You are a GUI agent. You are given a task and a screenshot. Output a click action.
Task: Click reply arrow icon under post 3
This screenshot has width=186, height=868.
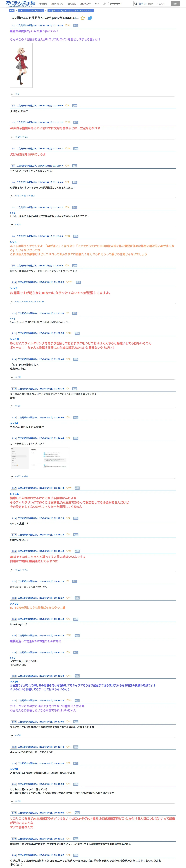pos(12,137)
